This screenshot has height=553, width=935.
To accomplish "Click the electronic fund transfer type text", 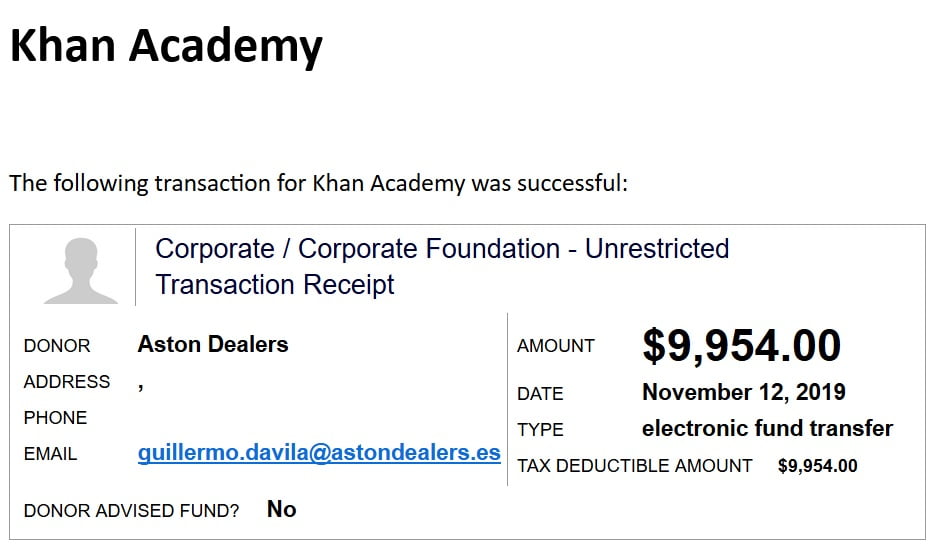I will click(x=767, y=429).
